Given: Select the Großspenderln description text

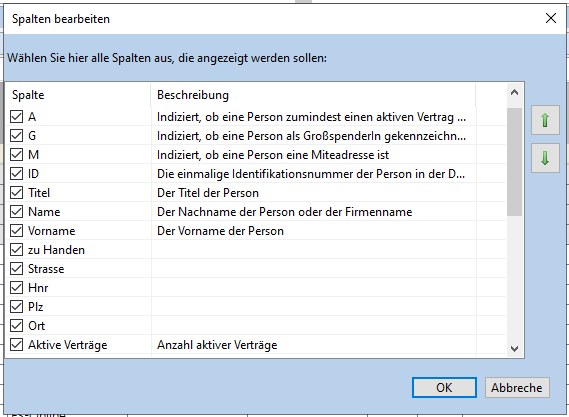Looking at the screenshot, I should click(x=311, y=136).
